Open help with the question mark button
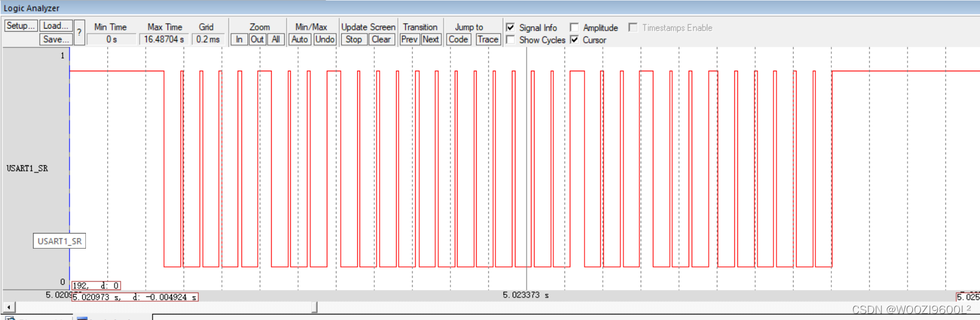This screenshot has width=980, height=320. coord(79,32)
